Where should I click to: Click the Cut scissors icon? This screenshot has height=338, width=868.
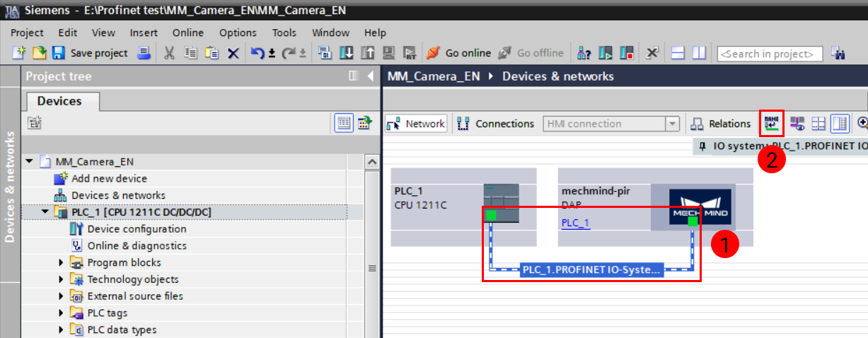(170, 53)
